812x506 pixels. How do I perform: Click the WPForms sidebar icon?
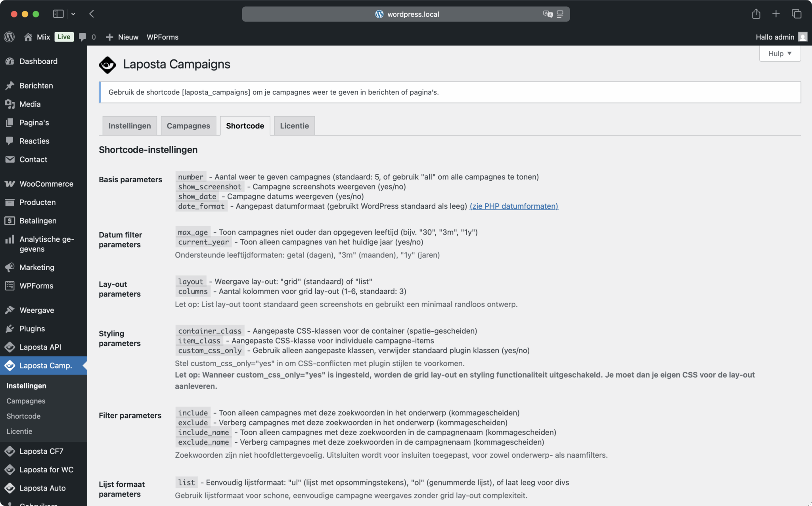pos(10,286)
